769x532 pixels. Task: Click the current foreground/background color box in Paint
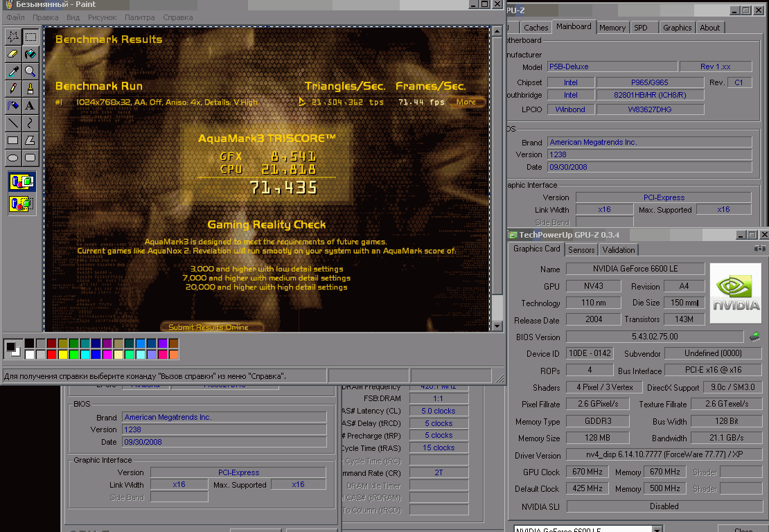12,348
